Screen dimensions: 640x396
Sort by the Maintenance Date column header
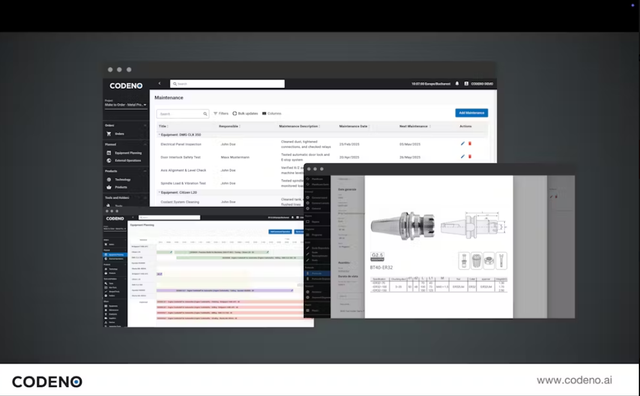tap(353, 126)
